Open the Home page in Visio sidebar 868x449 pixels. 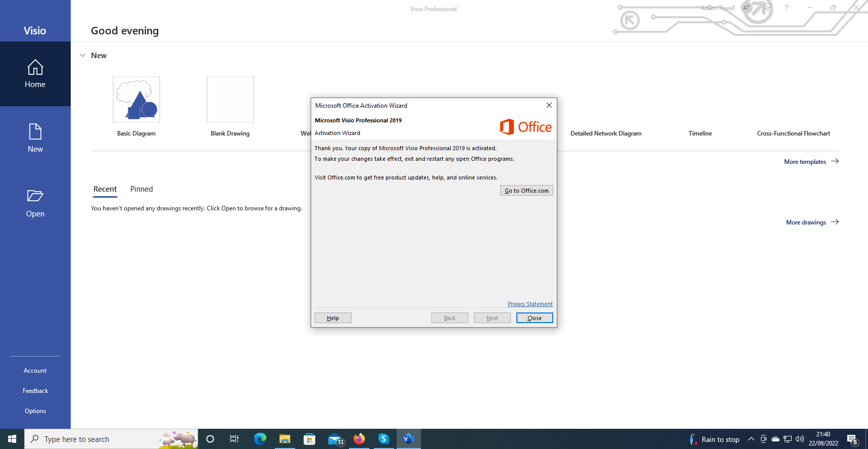35,74
